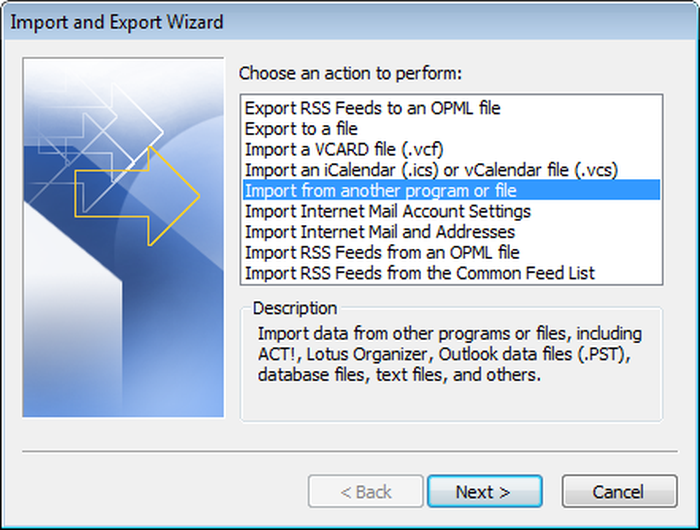Viewport: 700px width, 530px height.
Task: Click the greyed-out < Back button
Action: 366,492
